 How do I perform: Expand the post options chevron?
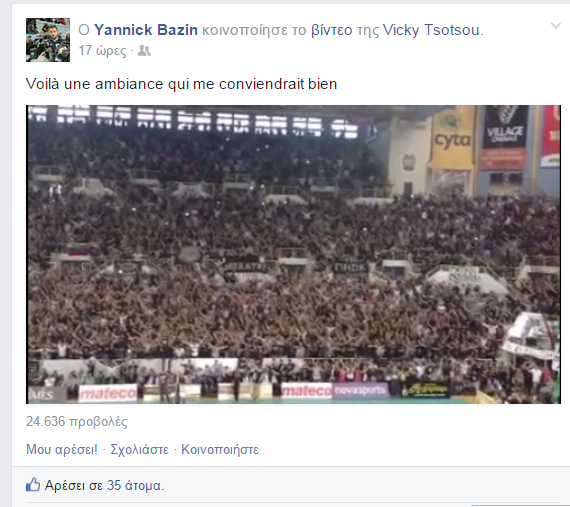click(555, 25)
